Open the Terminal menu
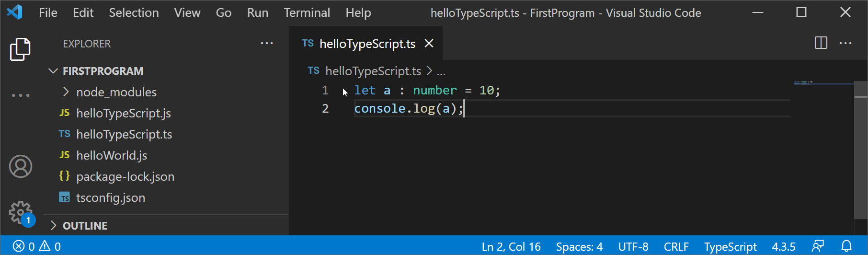 (x=307, y=12)
